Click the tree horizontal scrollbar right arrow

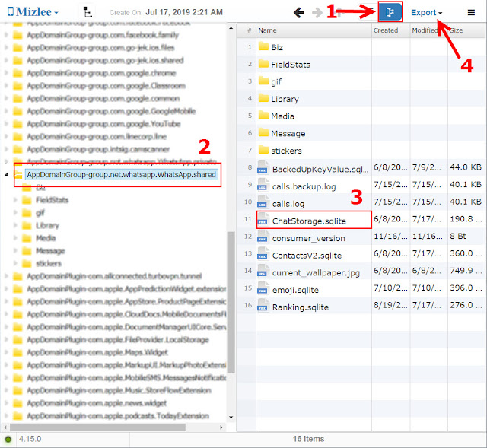[221, 427]
